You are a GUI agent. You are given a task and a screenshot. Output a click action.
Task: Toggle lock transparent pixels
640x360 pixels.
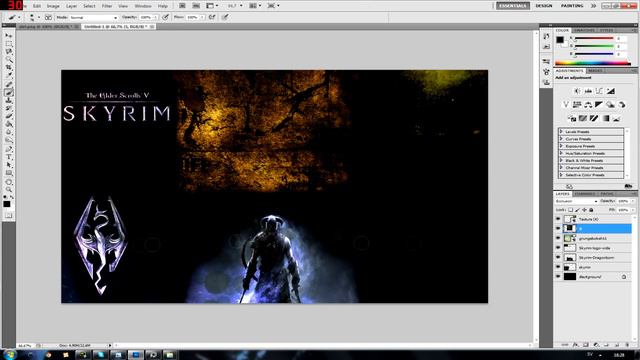coord(571,210)
